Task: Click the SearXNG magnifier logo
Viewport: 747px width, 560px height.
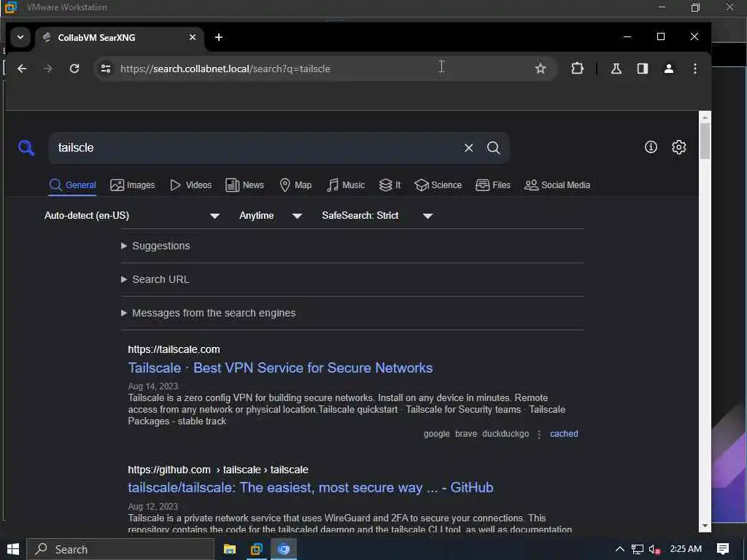Action: click(26, 148)
